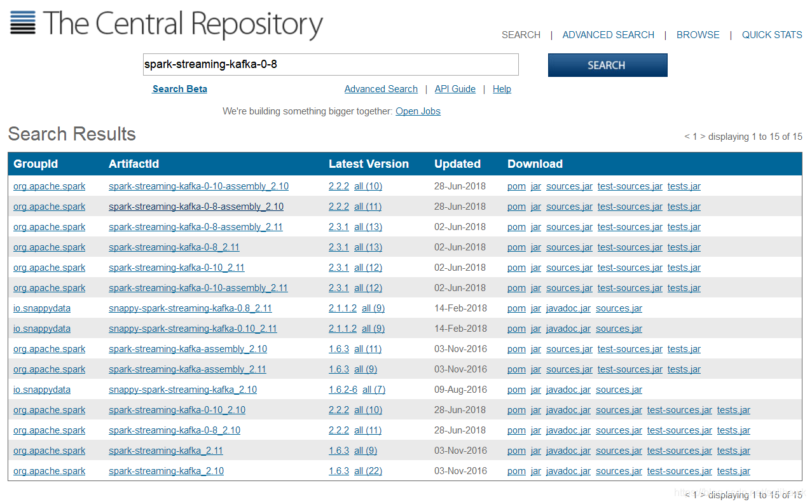Image resolution: width=812 pixels, height=504 pixels.
Task: Click the GroupId column header
Action: (36, 164)
